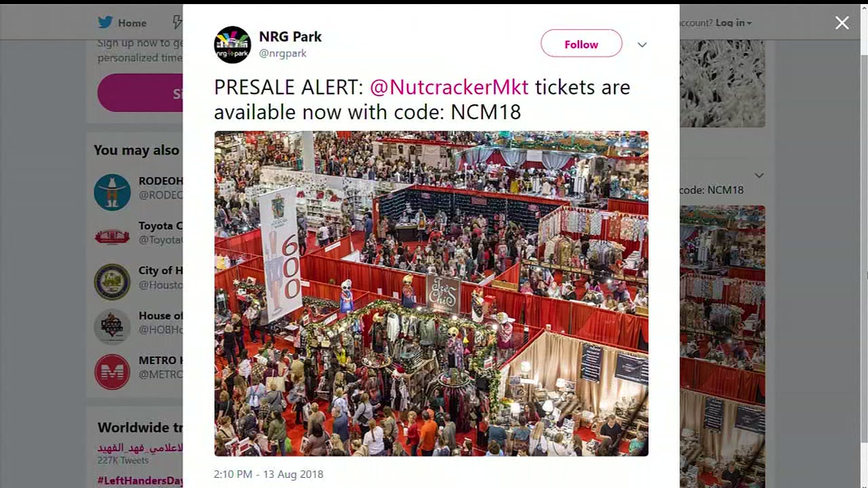
Task: Click the METRO Houston red logo avatar
Action: pyautogui.click(x=112, y=371)
